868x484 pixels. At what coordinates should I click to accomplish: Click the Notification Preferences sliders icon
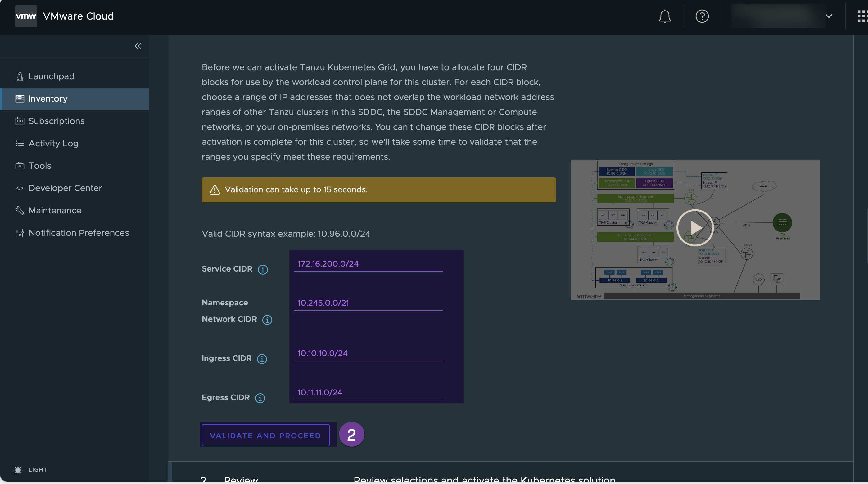[x=20, y=233]
